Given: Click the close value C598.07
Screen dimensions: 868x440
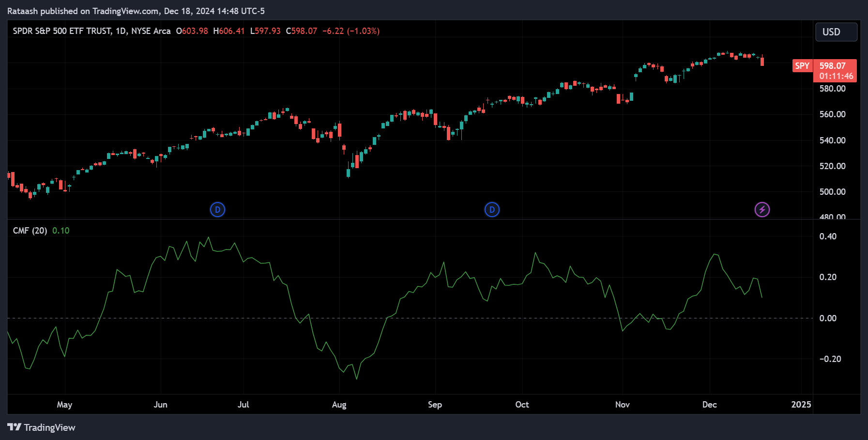Looking at the screenshot, I should (302, 31).
